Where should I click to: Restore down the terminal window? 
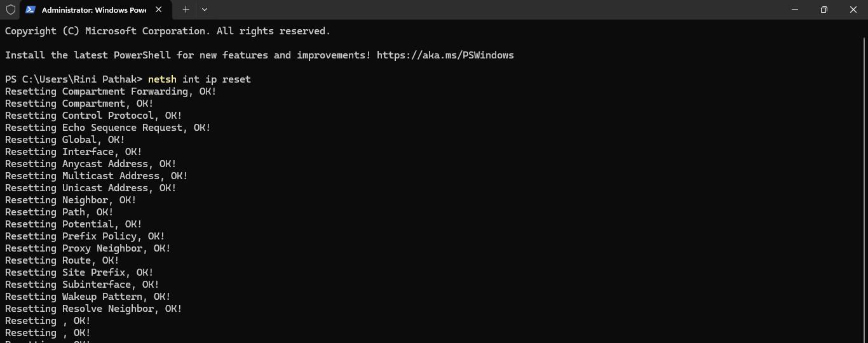pos(824,10)
